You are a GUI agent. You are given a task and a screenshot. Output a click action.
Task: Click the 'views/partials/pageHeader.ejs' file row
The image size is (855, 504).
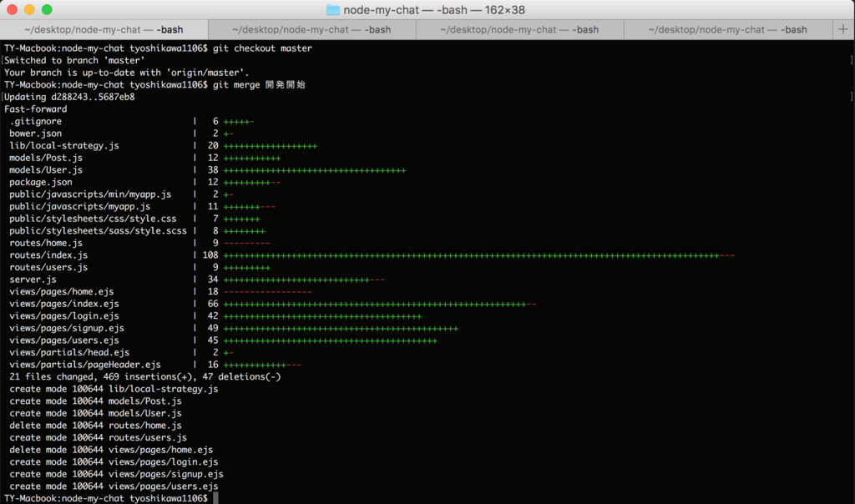pos(154,365)
